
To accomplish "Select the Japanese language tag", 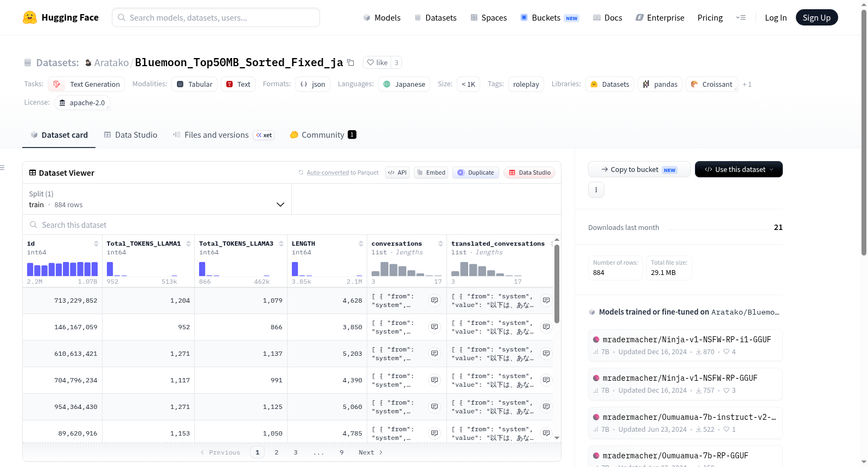I will coord(404,84).
